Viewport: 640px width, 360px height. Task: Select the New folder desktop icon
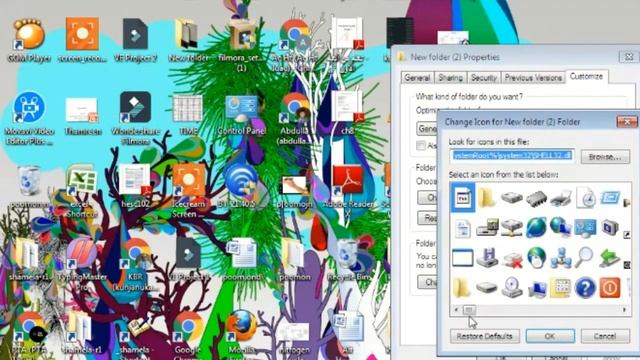click(188, 40)
